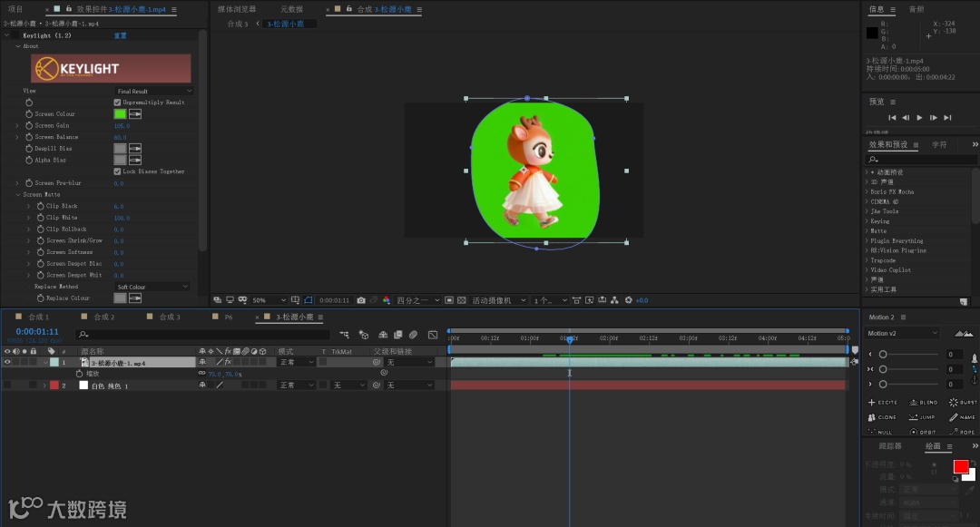This screenshot has width=980, height=527.
Task: Toggle fx switch on layer 1
Action: (228, 362)
